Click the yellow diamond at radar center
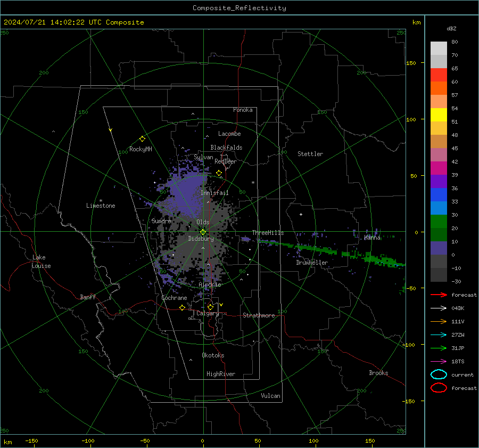The image size is (479, 448). pos(203,232)
